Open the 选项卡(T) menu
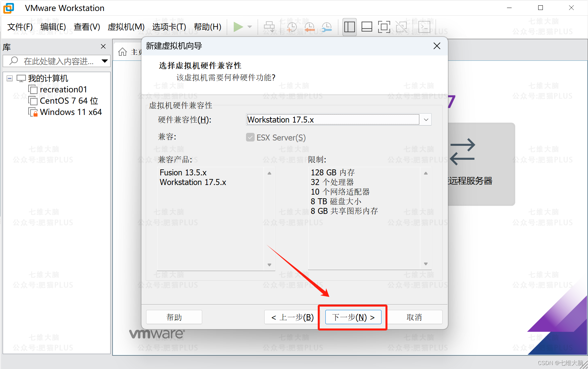Image resolution: width=588 pixels, height=369 pixels. point(169,27)
